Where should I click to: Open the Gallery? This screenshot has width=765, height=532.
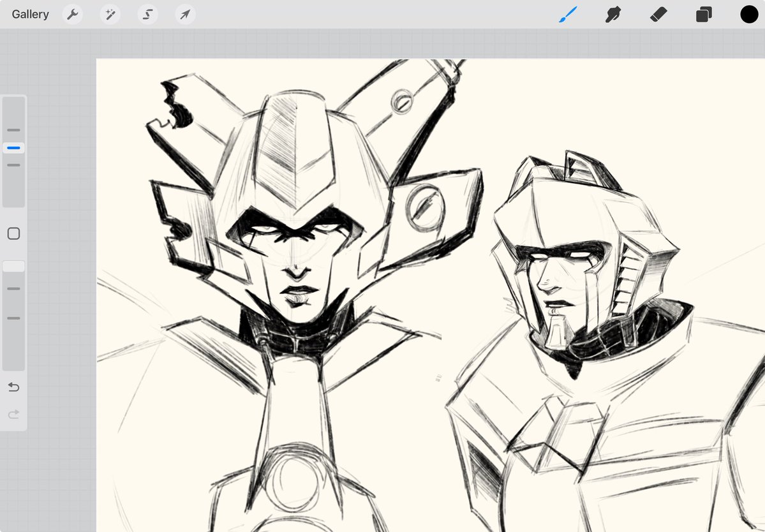pyautogui.click(x=30, y=14)
